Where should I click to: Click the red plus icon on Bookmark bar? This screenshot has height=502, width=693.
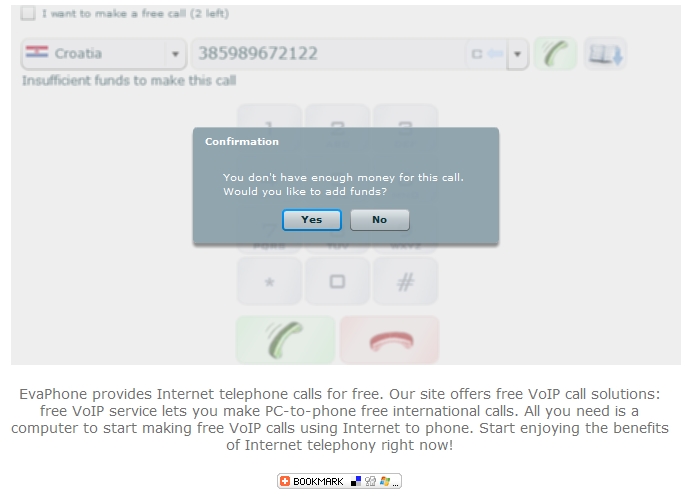[285, 481]
